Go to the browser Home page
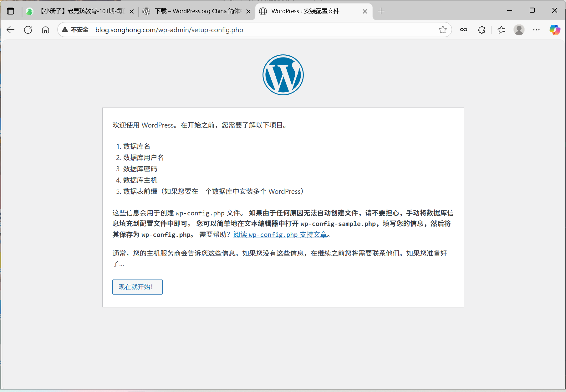 tap(46, 30)
